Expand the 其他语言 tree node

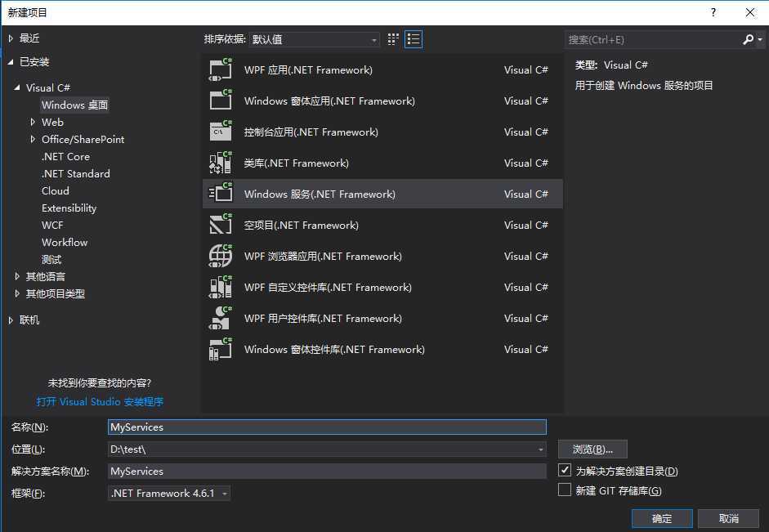pos(17,276)
